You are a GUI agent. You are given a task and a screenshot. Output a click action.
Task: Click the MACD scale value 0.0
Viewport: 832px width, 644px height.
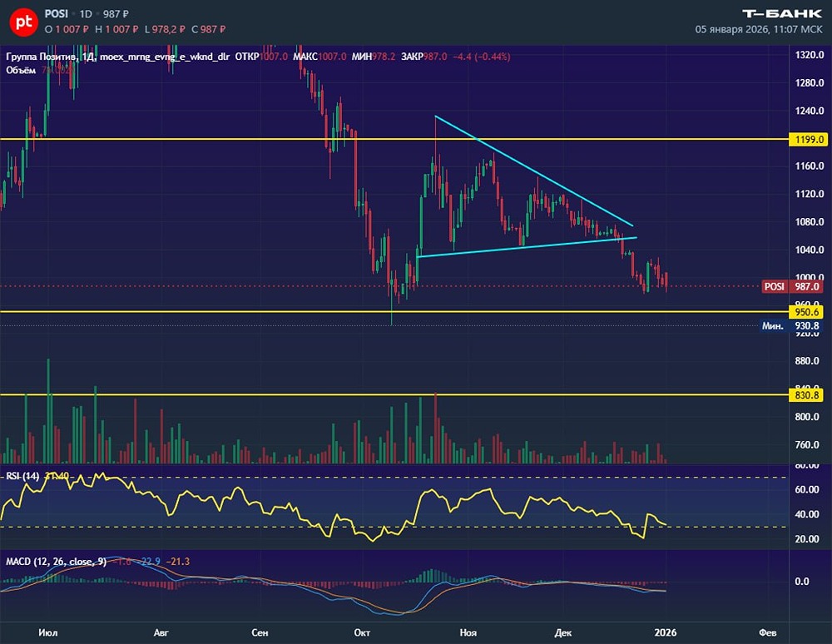click(802, 582)
